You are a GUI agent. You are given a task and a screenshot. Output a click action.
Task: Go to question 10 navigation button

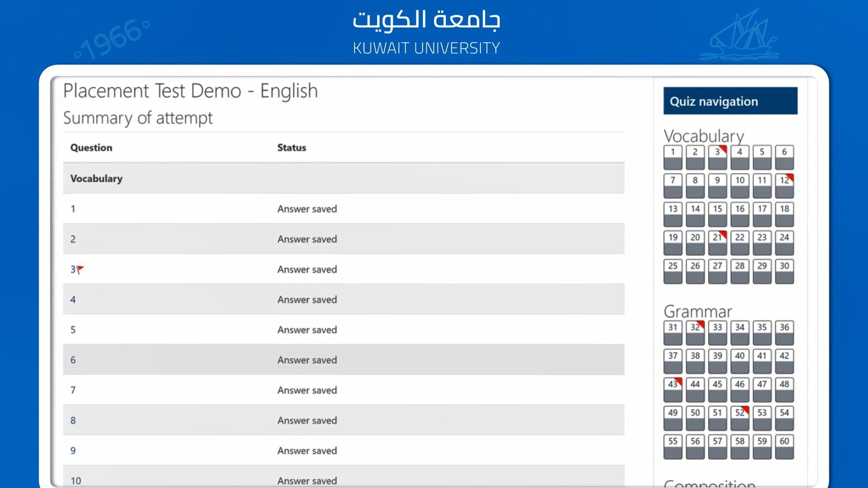pos(739,185)
